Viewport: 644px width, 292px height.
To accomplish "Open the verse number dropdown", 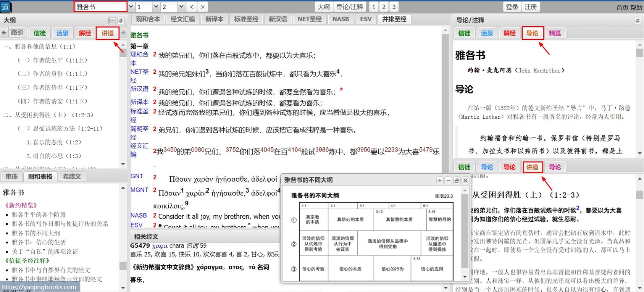I will [181, 7].
